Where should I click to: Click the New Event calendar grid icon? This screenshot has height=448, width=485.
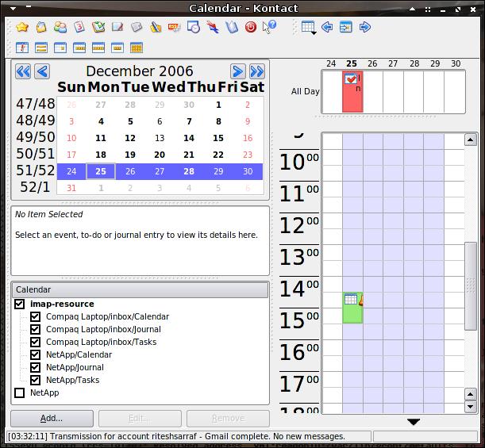pyautogui.click(x=308, y=27)
